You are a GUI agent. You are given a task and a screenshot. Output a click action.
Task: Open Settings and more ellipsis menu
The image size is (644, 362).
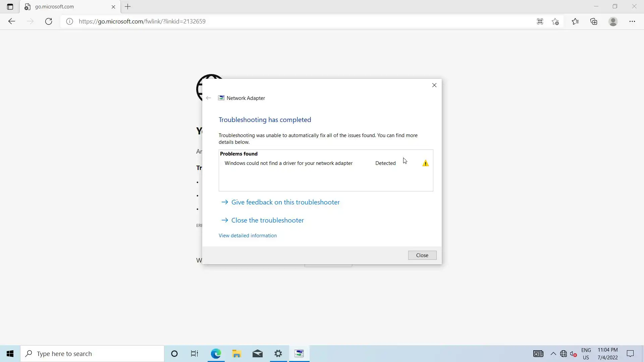632,21
